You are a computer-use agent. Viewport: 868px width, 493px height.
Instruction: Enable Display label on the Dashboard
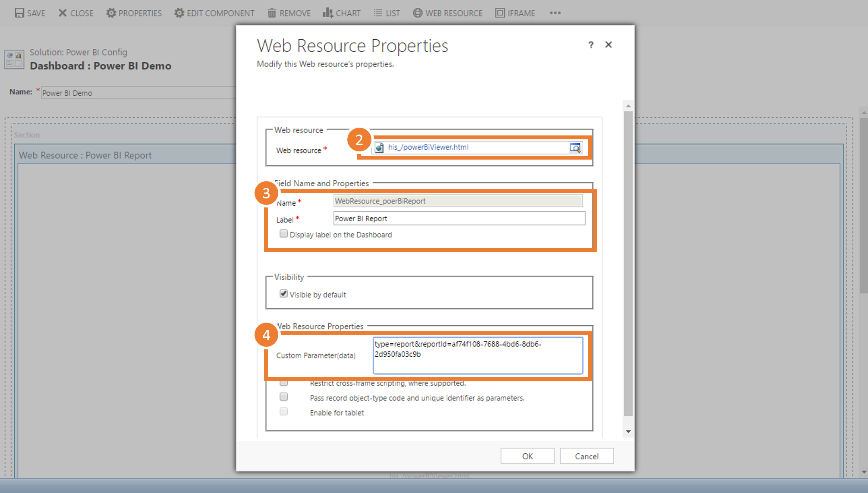click(283, 234)
